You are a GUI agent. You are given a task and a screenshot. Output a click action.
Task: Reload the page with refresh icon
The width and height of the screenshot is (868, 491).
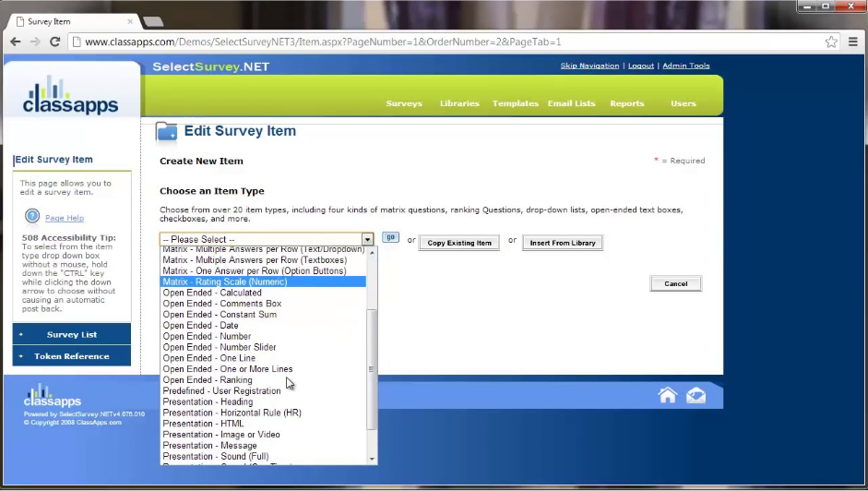(x=55, y=42)
